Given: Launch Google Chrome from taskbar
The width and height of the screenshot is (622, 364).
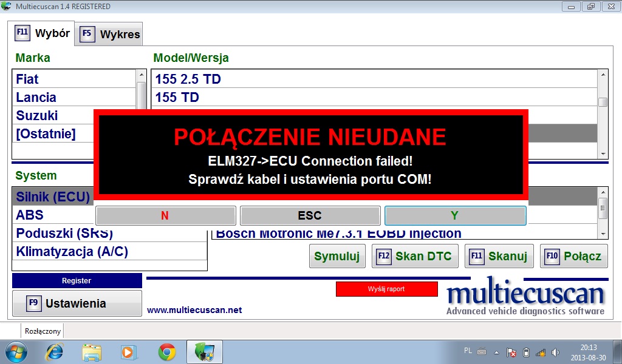Looking at the screenshot, I should point(167,352).
